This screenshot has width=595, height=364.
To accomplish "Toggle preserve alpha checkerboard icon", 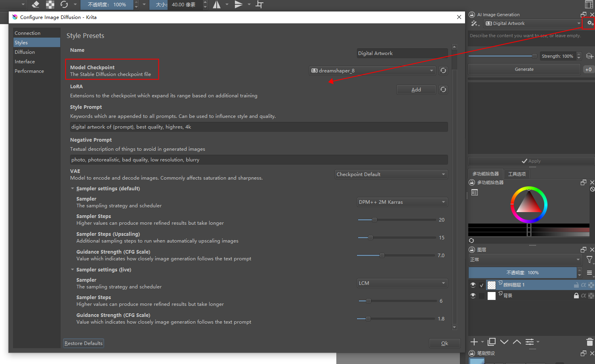I will tap(50, 4).
